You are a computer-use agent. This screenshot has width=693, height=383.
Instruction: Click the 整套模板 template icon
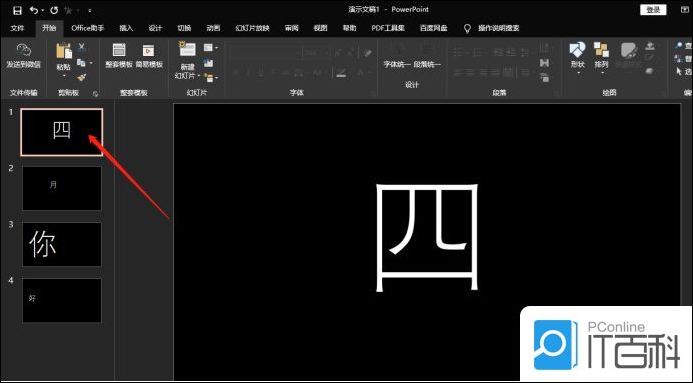click(119, 50)
